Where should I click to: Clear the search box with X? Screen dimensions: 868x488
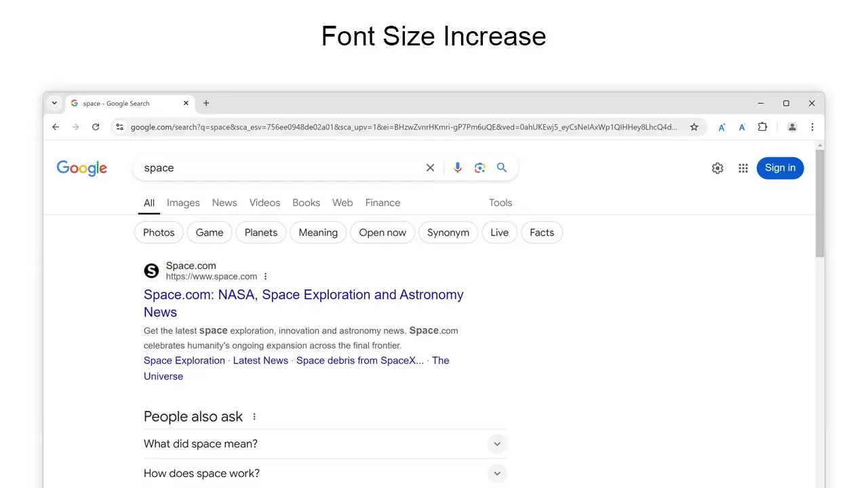[x=430, y=167]
